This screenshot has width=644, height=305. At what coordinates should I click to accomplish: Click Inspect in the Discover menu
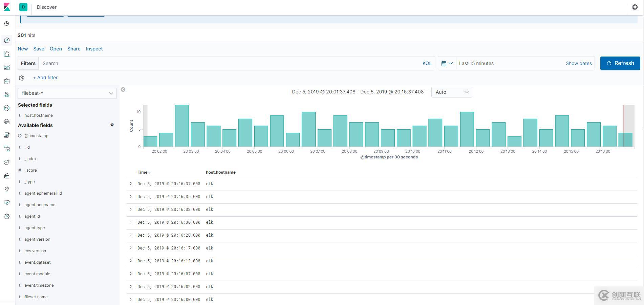click(x=94, y=49)
